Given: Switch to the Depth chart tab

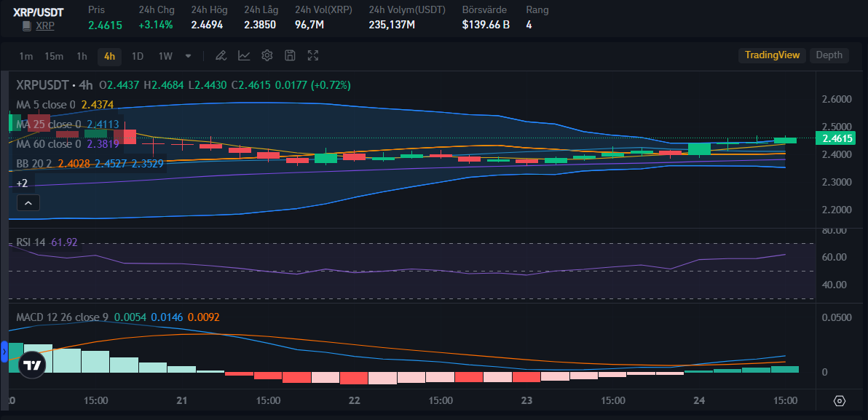Looking at the screenshot, I should click(x=829, y=55).
